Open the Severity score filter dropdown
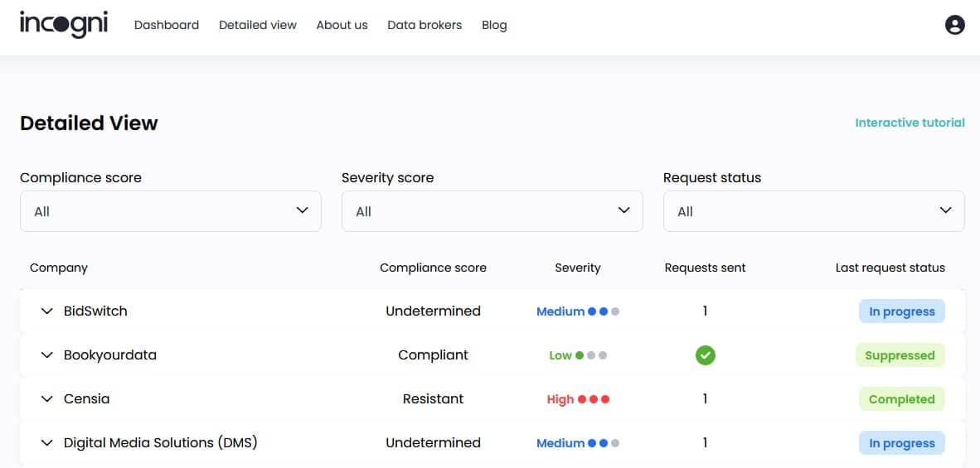This screenshot has height=468, width=980. click(492, 211)
